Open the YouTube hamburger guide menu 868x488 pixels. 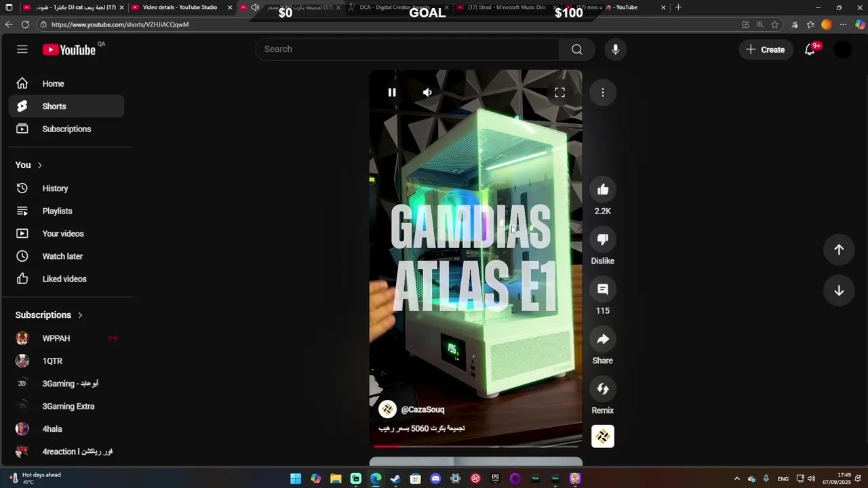pos(22,49)
